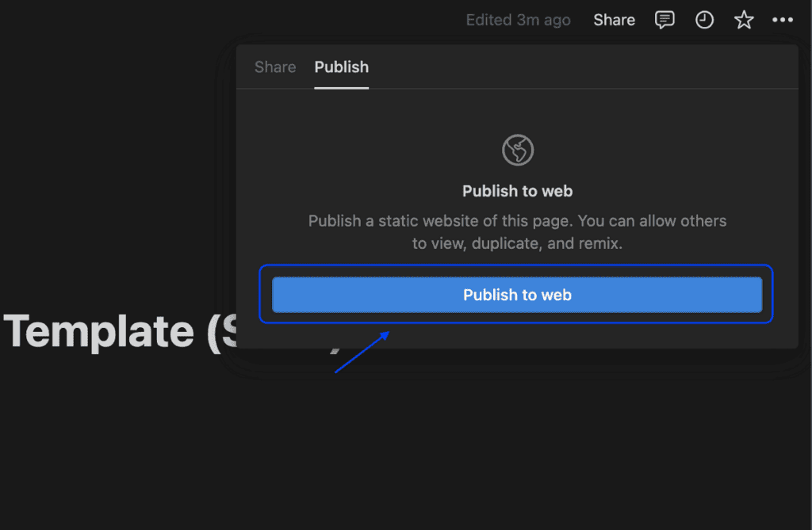Click the 'Edited 3m ago' timestamp
The width and height of the screenshot is (812, 530).
tap(518, 21)
